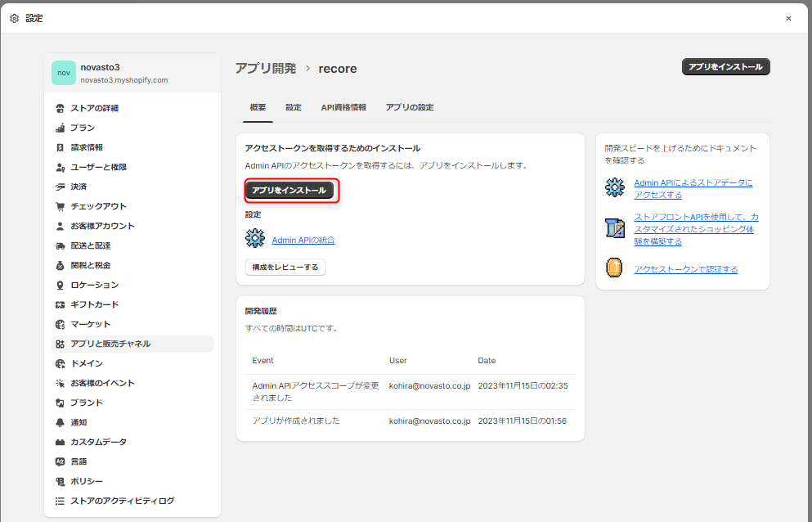Image resolution: width=812 pixels, height=522 pixels.
Task: Click the gift card icon beside ギフトカード
Action: tap(60, 305)
